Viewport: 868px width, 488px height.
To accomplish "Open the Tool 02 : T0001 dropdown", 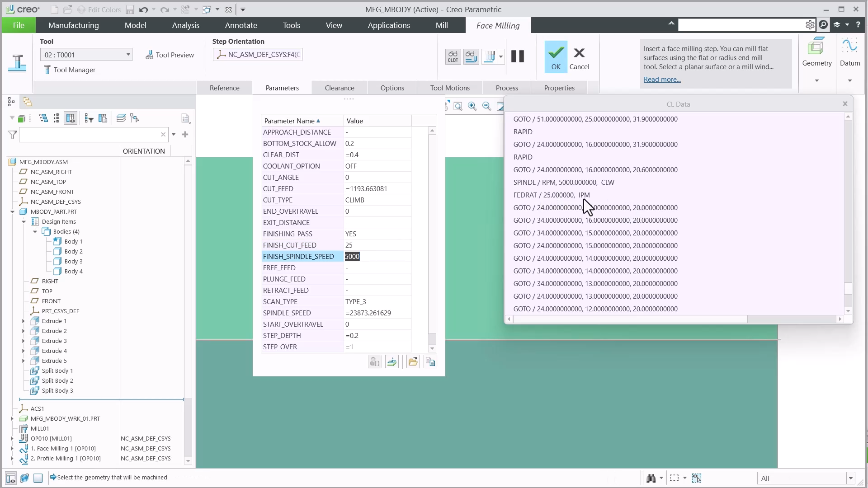I will (86, 55).
